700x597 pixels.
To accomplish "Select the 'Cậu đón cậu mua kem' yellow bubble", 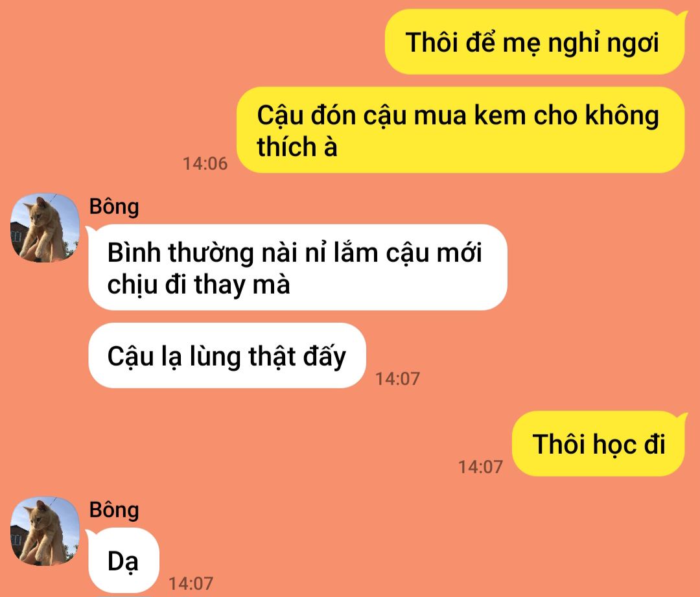I will pos(460,130).
